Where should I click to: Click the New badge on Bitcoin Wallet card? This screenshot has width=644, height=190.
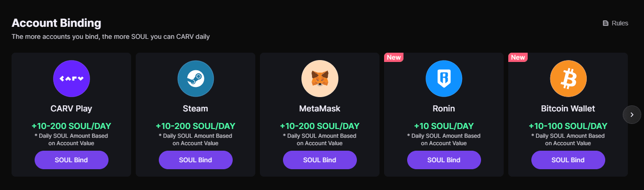518,57
